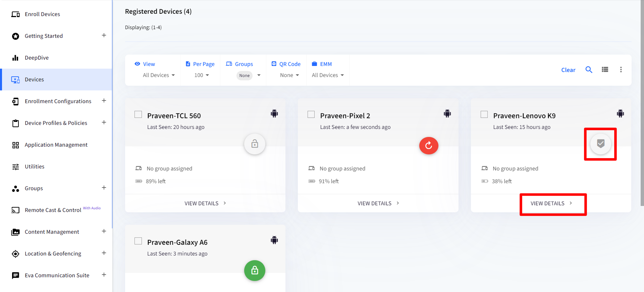Screen dimensions: 644x292
Task: Click the "Registered Devices (4)" heading
Action: click(158, 11)
